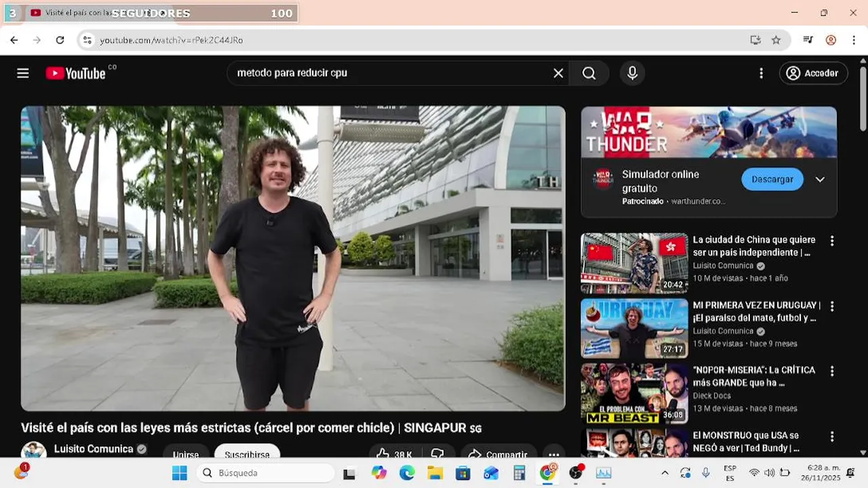The width and height of the screenshot is (868, 488).
Task: Click the taskbar Búsqueda search box
Action: pos(265,473)
